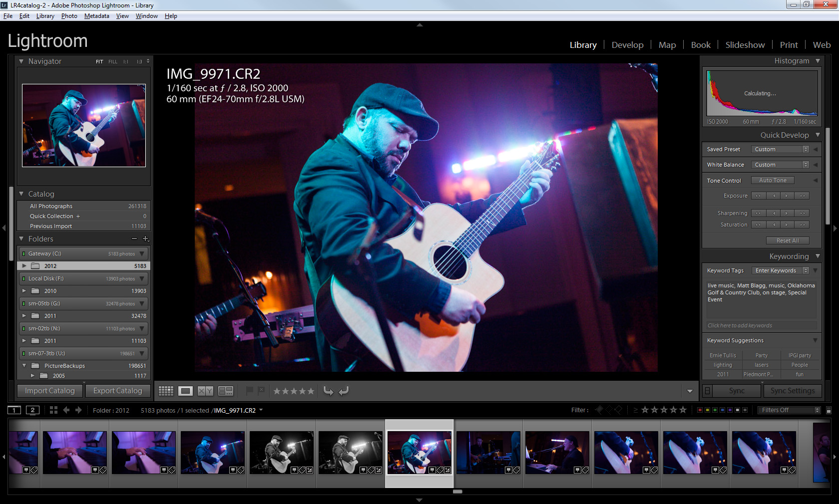Go forward to the next source
This screenshot has width=839, height=504.
[x=78, y=410]
